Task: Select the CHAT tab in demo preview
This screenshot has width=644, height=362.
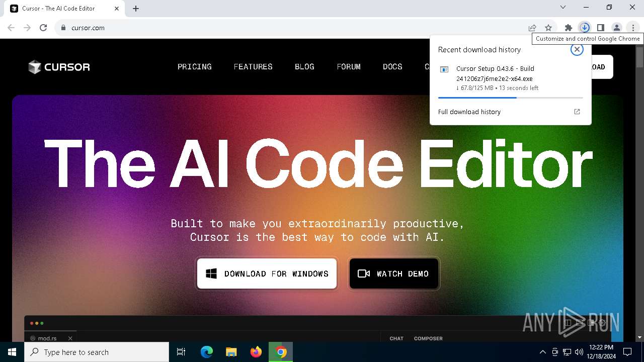Action: click(x=396, y=338)
